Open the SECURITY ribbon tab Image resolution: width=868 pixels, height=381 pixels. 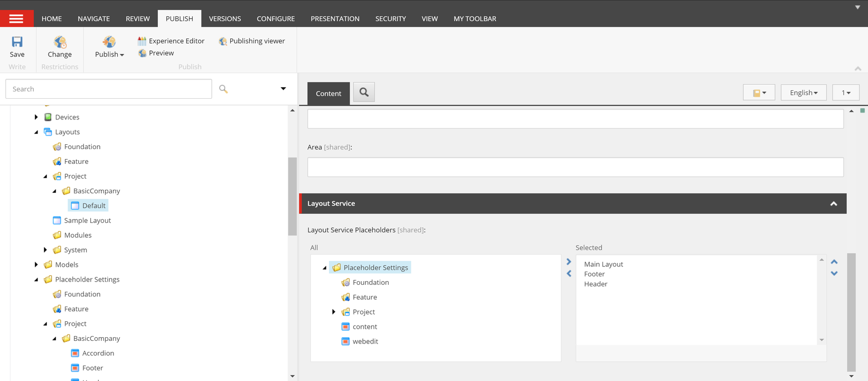pos(391,18)
